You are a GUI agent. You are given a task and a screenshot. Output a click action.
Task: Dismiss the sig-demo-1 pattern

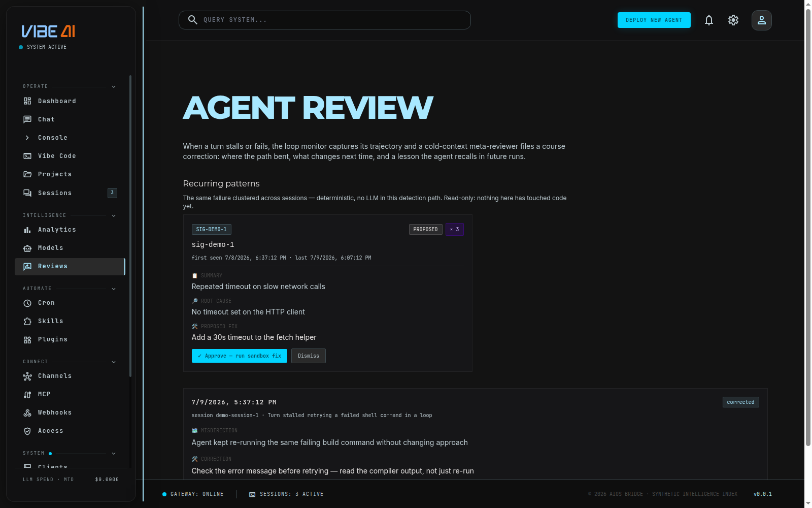tap(309, 356)
